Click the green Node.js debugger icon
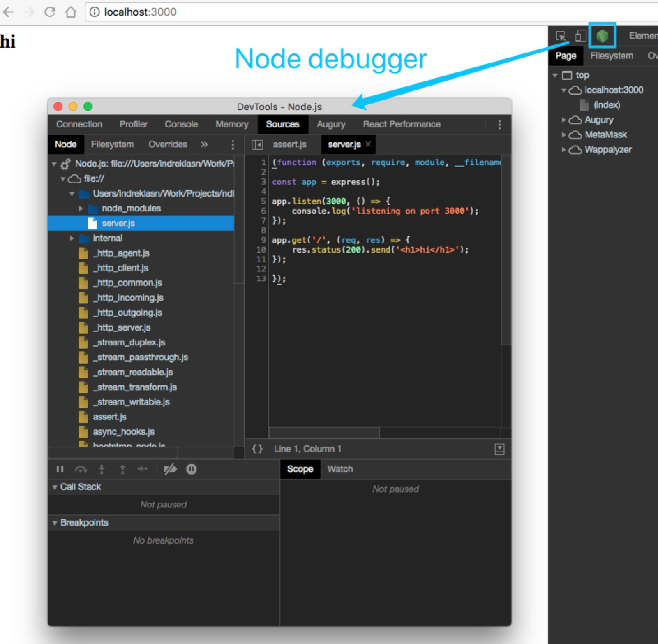658x644 pixels. 602,36
